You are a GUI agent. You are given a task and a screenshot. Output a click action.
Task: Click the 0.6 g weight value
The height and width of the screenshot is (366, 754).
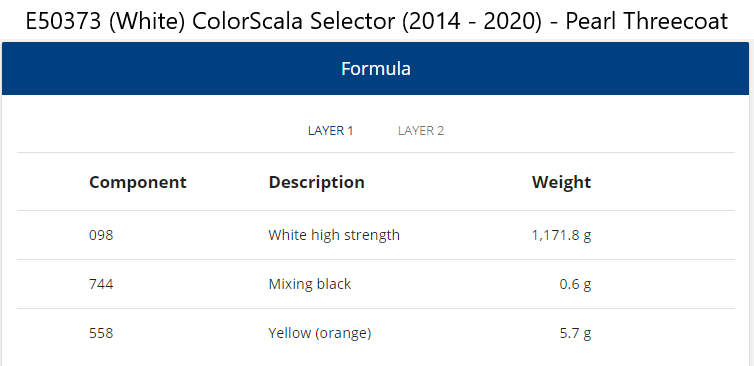tap(575, 284)
